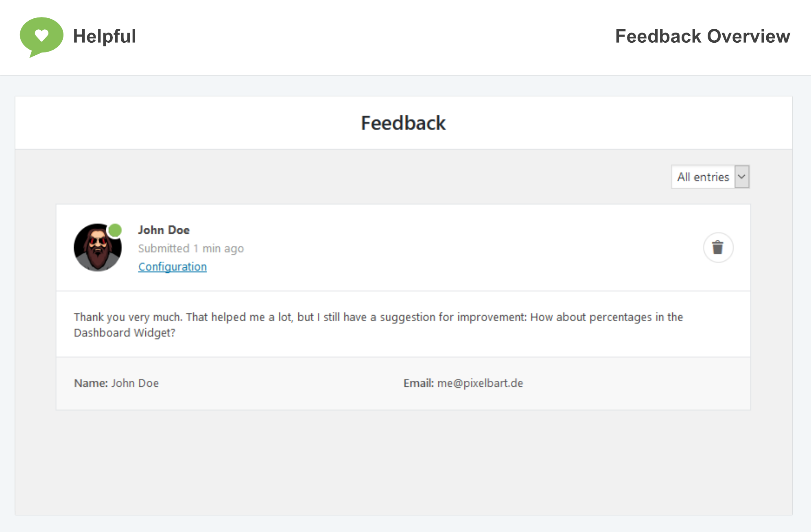
Task: Delete feedback with trash icon
Action: tap(718, 247)
